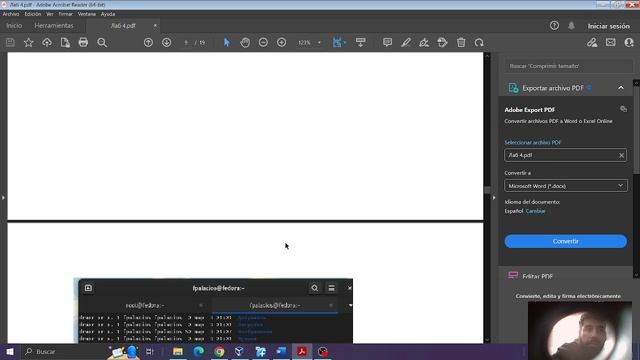Click the document vertical scrollbar thumb
This screenshot has width=640, height=360.
pyautogui.click(x=487, y=190)
